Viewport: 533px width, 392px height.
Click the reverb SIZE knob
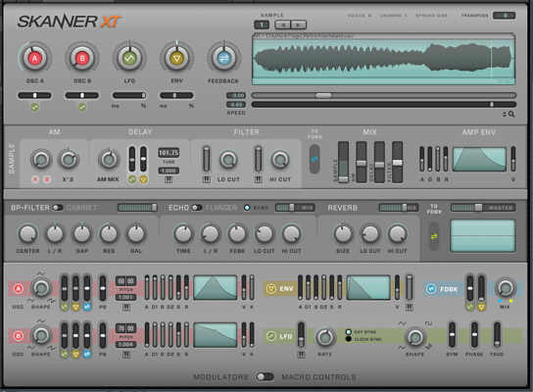click(343, 233)
